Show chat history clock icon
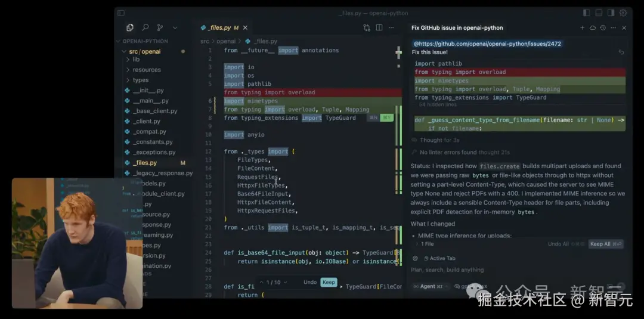The image size is (644, 319). click(603, 28)
